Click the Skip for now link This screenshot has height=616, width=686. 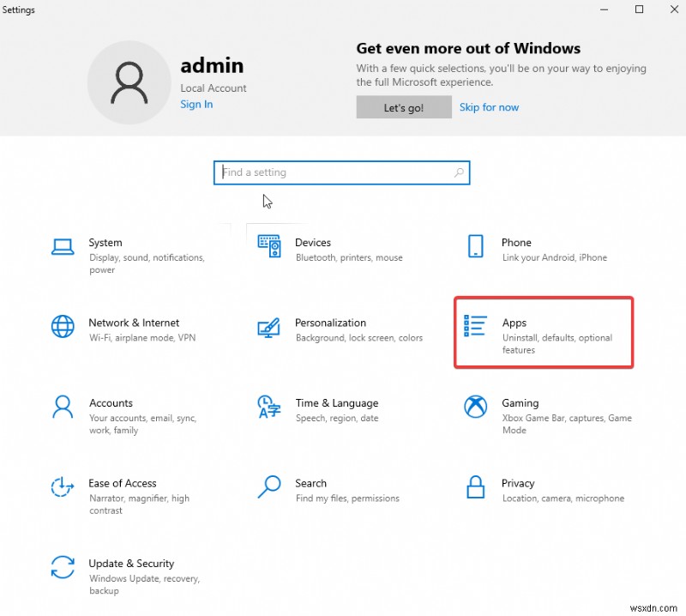click(x=489, y=107)
